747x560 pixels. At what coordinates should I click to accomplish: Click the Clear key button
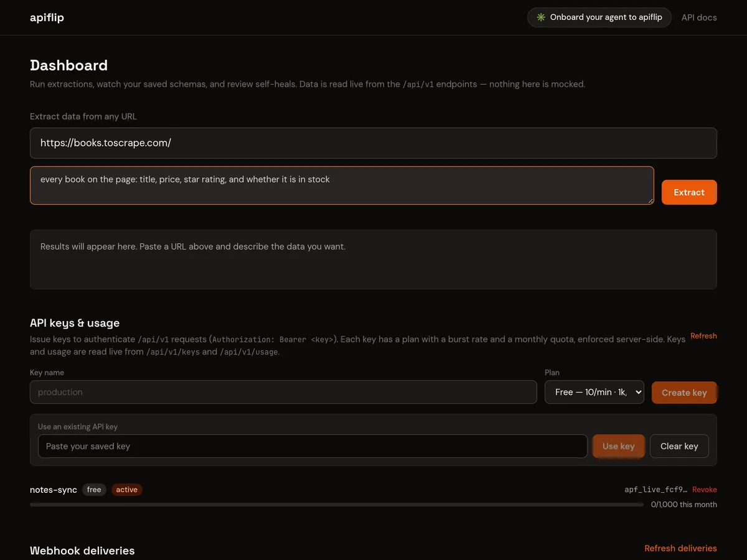click(x=679, y=446)
